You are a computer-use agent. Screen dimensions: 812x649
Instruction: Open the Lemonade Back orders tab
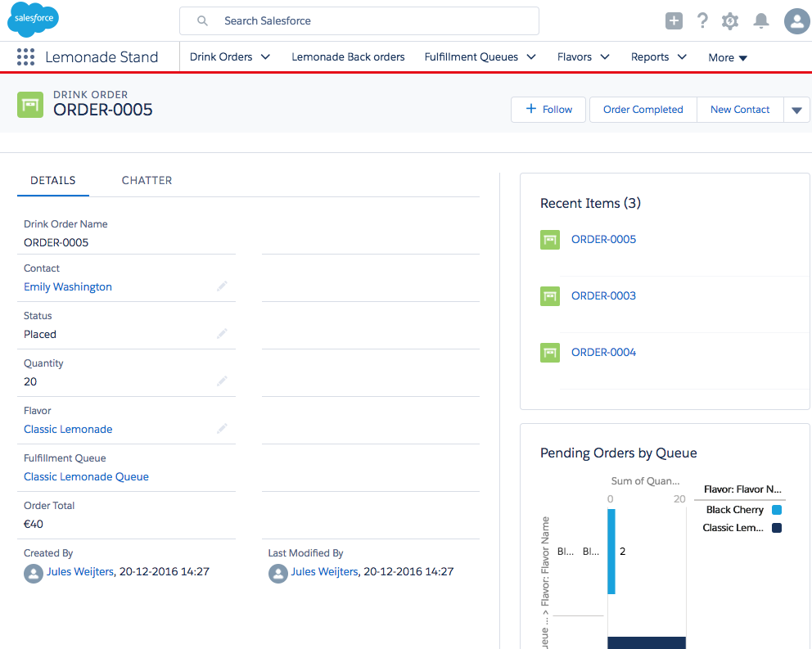pyautogui.click(x=348, y=57)
